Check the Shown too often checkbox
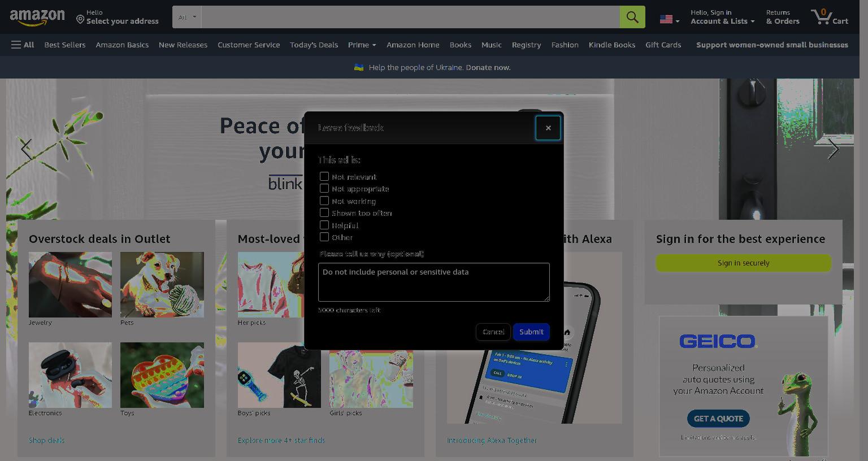Viewport: 868px width, 461px height. point(324,212)
